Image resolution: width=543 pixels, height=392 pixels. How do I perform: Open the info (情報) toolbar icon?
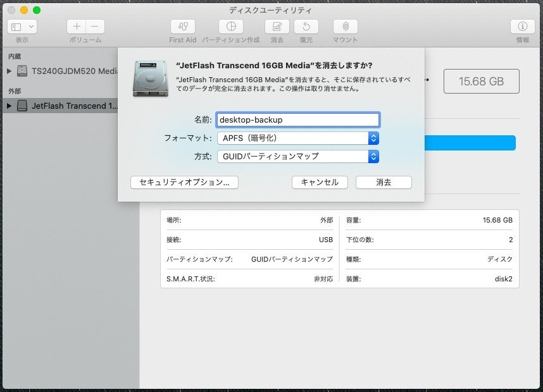tap(523, 27)
